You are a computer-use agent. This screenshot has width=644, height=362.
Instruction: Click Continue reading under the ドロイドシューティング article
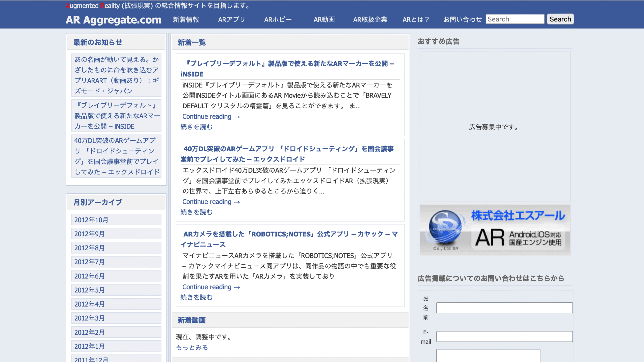211,202
